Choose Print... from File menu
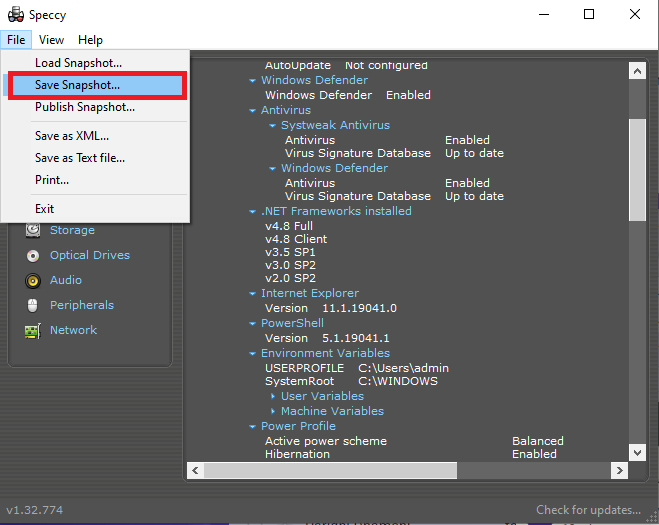659x525 pixels. (x=95, y=180)
